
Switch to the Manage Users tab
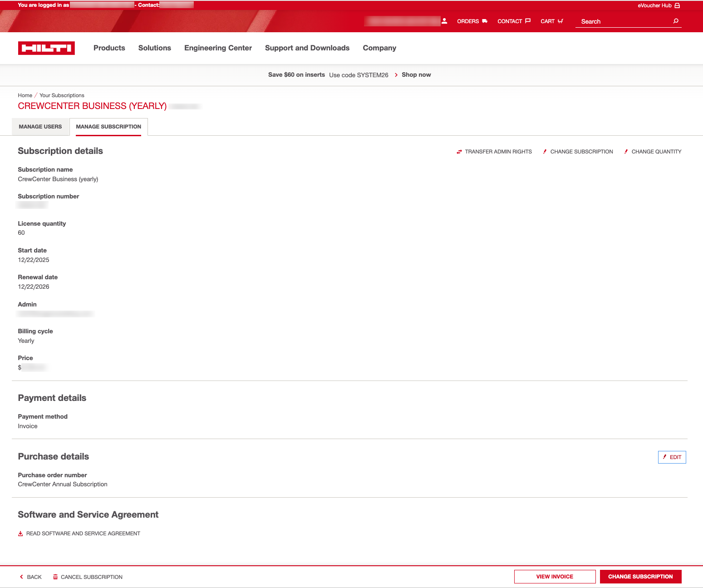click(x=40, y=127)
